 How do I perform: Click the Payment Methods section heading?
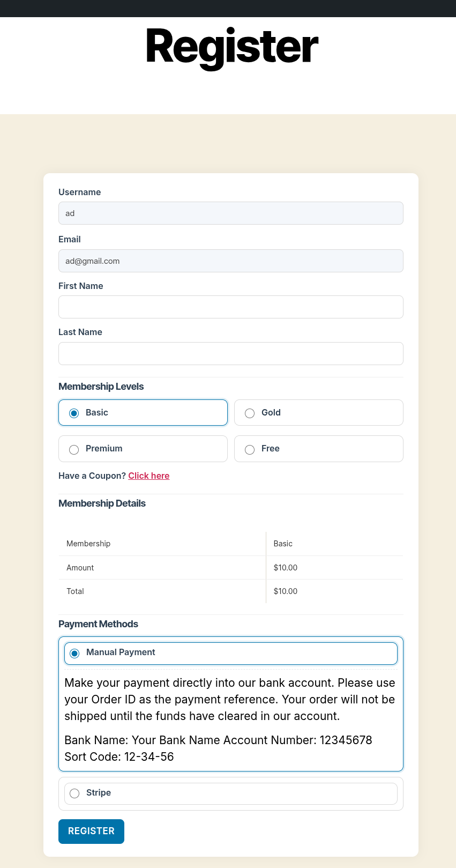[x=99, y=624]
